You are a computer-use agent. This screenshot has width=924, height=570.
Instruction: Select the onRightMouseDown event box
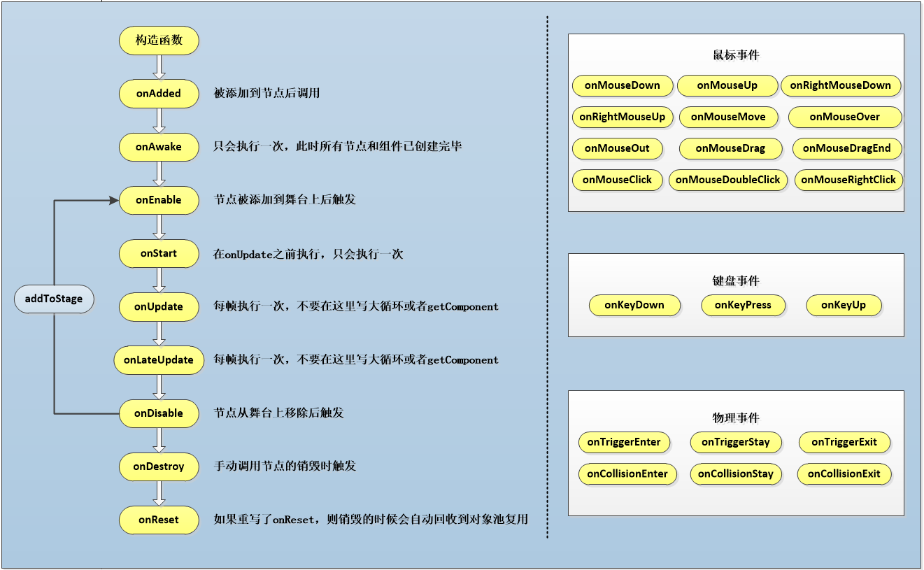(840, 85)
